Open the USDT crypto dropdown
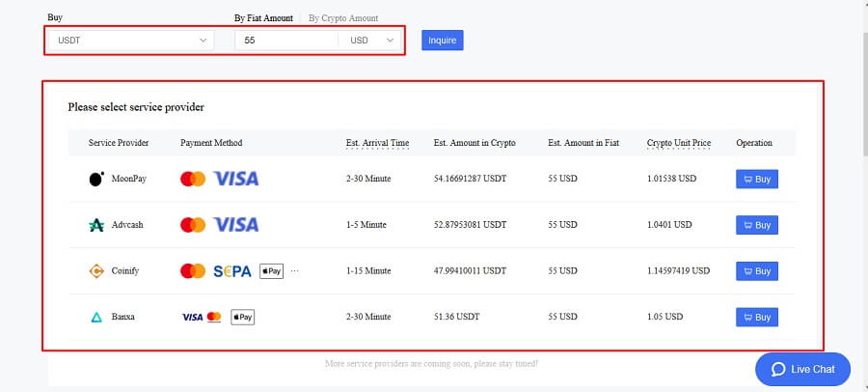The height and width of the screenshot is (392, 868). point(131,41)
